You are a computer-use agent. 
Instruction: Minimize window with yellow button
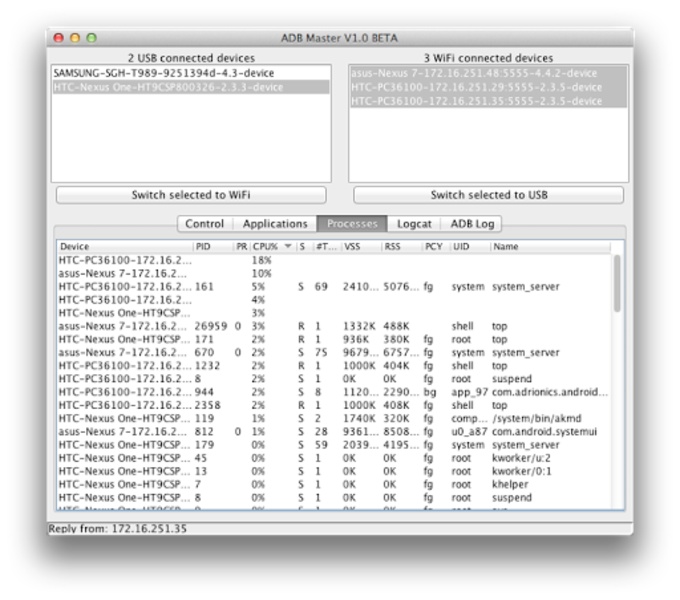pos(75,38)
